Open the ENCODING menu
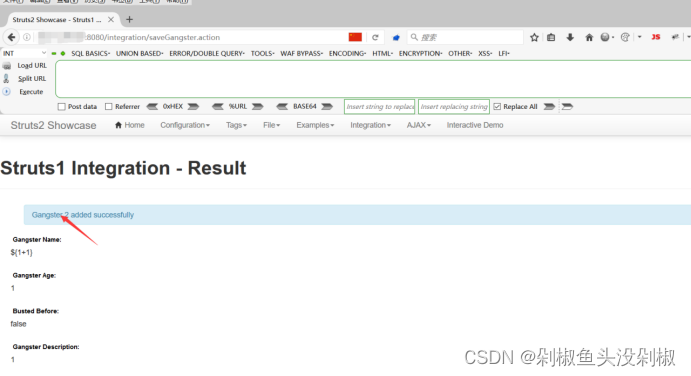This screenshot has height=376, width=691. point(347,53)
